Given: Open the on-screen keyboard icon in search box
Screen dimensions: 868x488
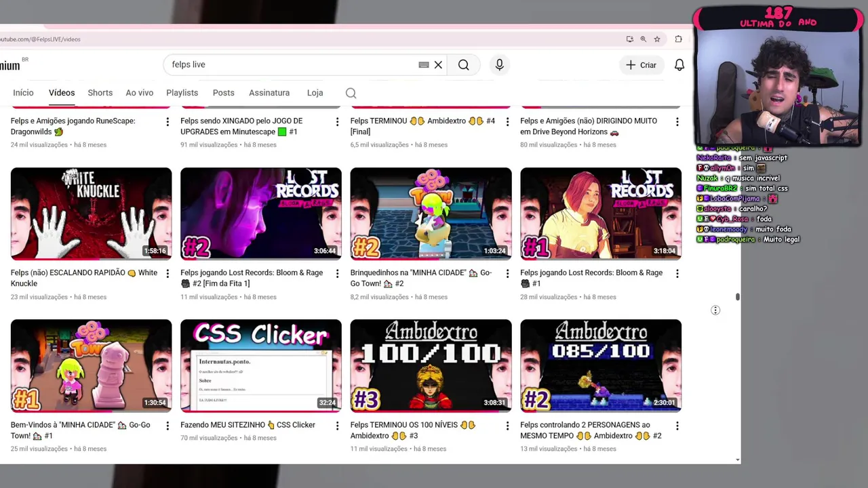Looking at the screenshot, I should pyautogui.click(x=424, y=65).
